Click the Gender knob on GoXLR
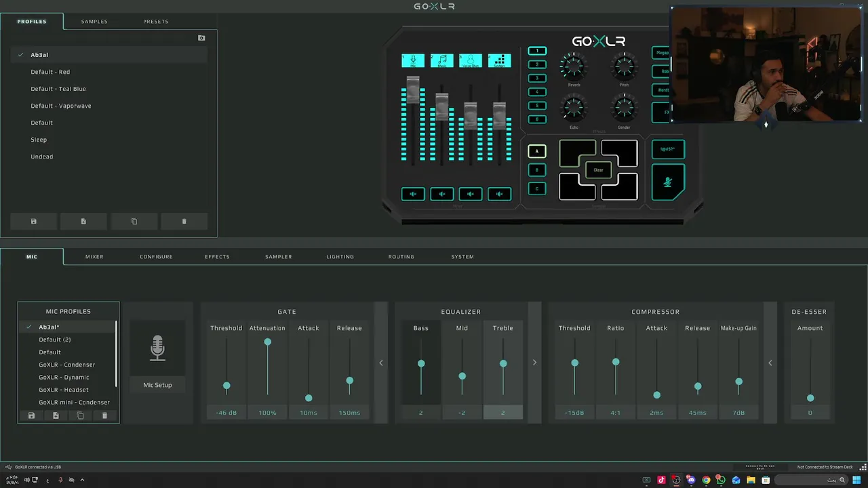This screenshot has width=868, height=488. pyautogui.click(x=624, y=108)
